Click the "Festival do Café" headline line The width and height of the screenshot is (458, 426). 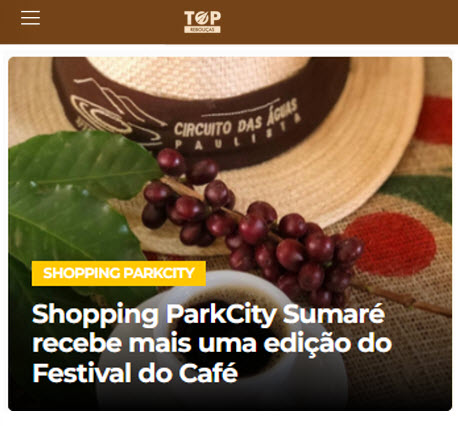pos(135,373)
